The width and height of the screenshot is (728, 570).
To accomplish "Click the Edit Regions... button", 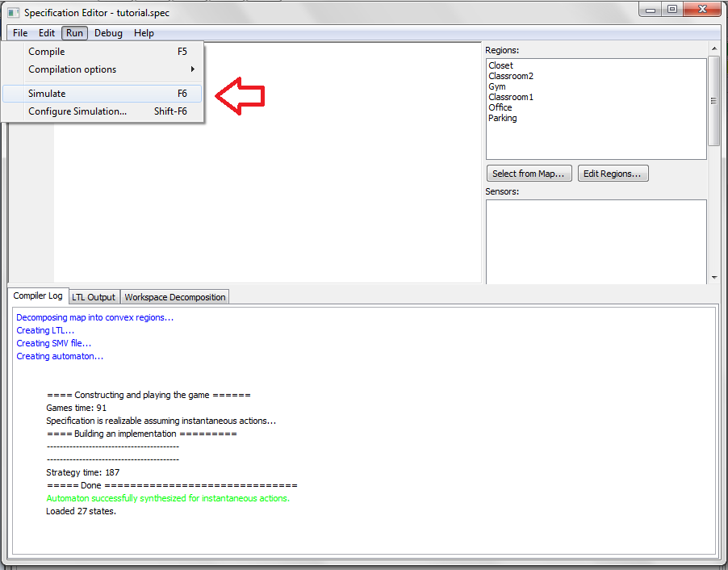I will 613,174.
